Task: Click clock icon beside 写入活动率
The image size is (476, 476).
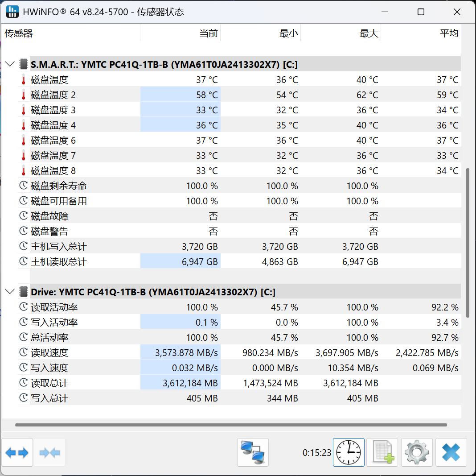Action: [x=23, y=322]
